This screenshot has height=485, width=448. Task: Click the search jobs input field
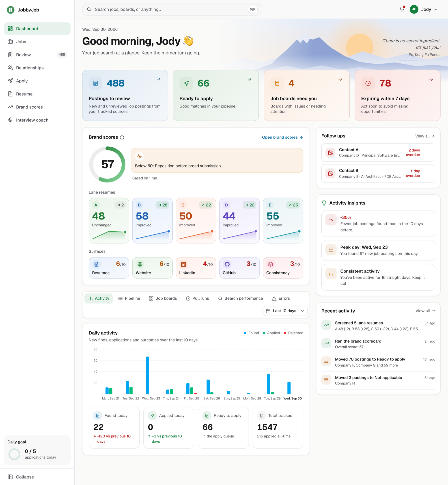tap(172, 9)
